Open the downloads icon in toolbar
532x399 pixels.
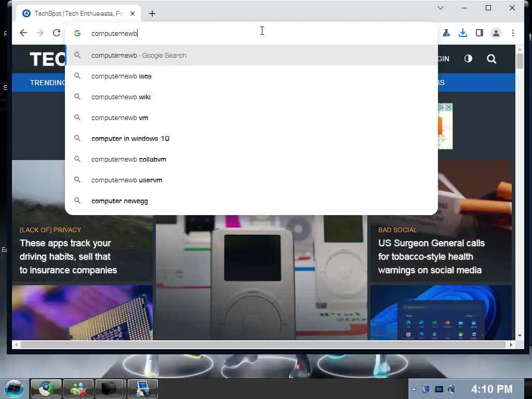pyautogui.click(x=462, y=33)
